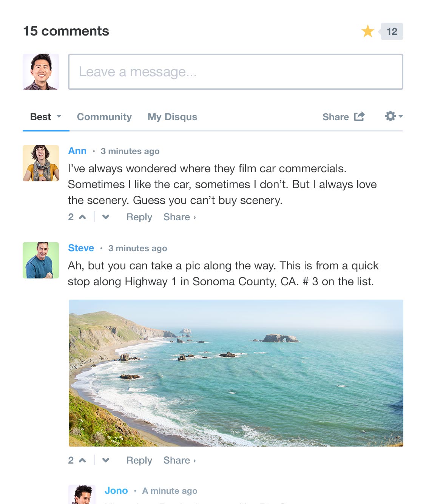Click the 12 recommendations count badge

pos(392,31)
